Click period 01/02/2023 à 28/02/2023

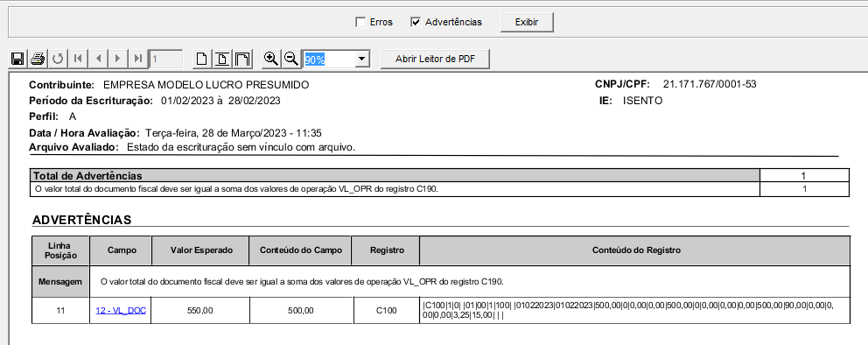[220, 101]
